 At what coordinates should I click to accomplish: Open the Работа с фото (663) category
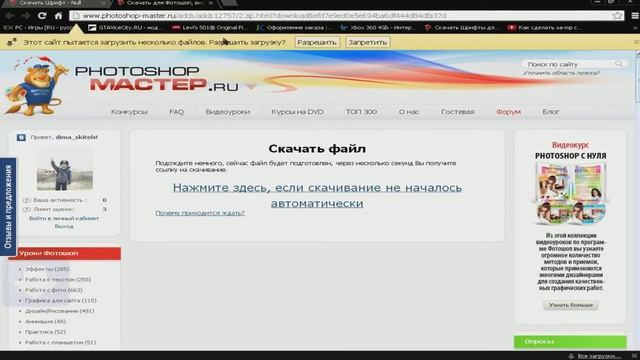click(x=53, y=290)
